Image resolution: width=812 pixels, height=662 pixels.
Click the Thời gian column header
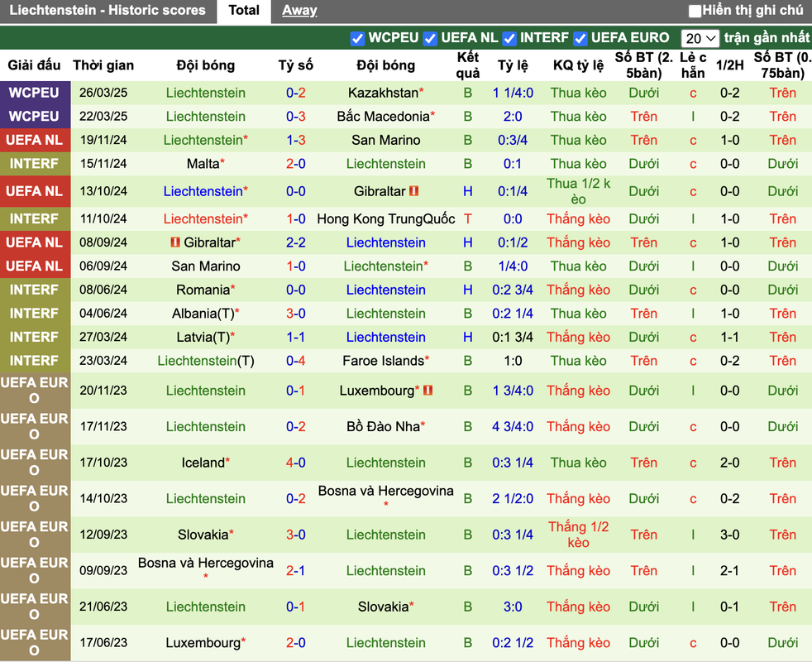103,65
